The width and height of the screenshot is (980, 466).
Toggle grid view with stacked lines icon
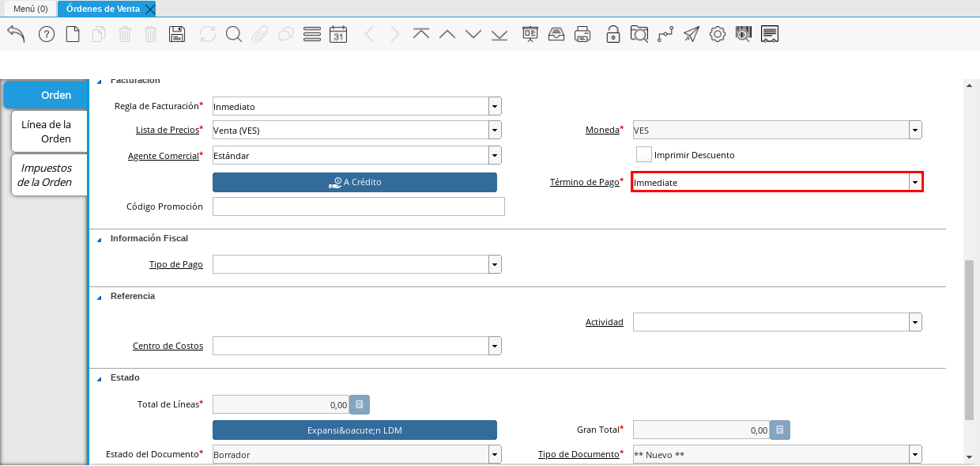coord(312,34)
